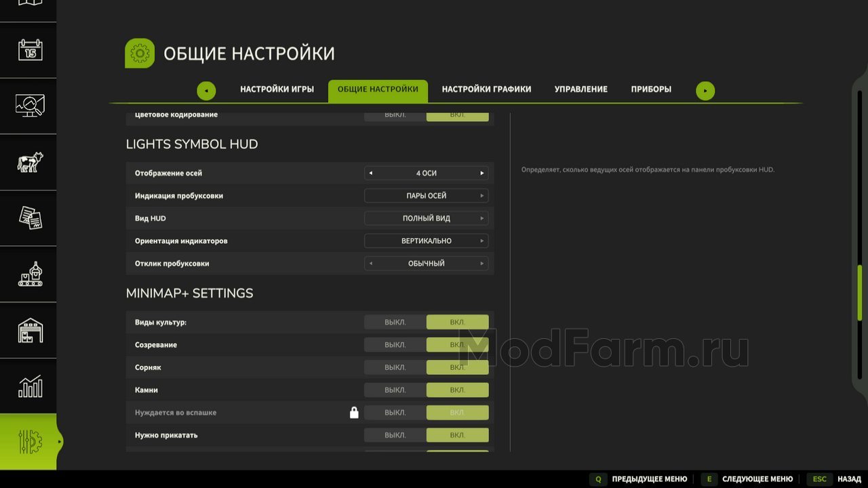The height and width of the screenshot is (488, 868).
Task: Click the right arrow of Индикация пробуксовки
Action: (482, 196)
